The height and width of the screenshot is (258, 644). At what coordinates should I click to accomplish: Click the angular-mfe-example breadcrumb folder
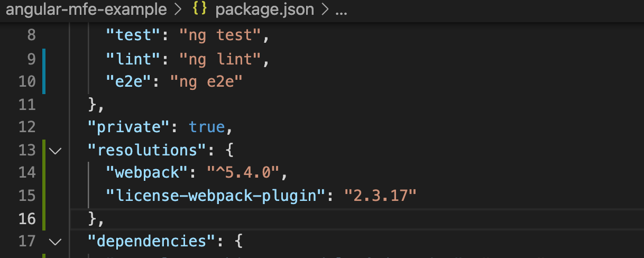point(85,10)
